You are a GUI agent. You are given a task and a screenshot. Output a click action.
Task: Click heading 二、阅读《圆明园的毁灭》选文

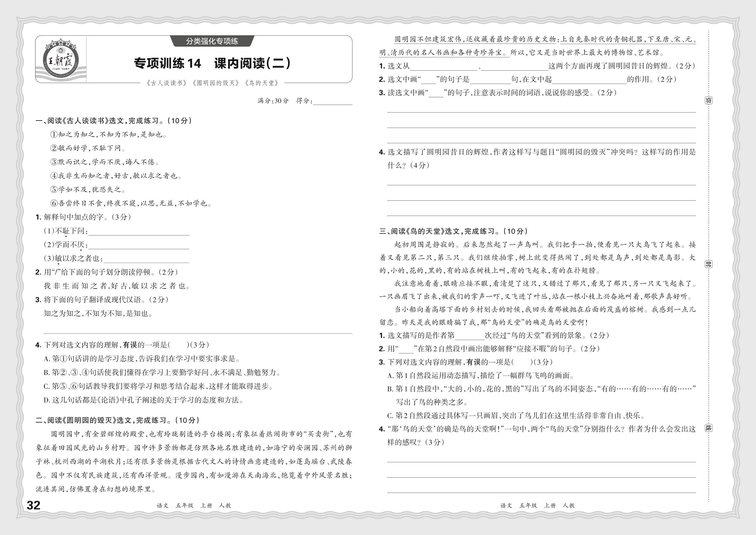tap(117, 420)
